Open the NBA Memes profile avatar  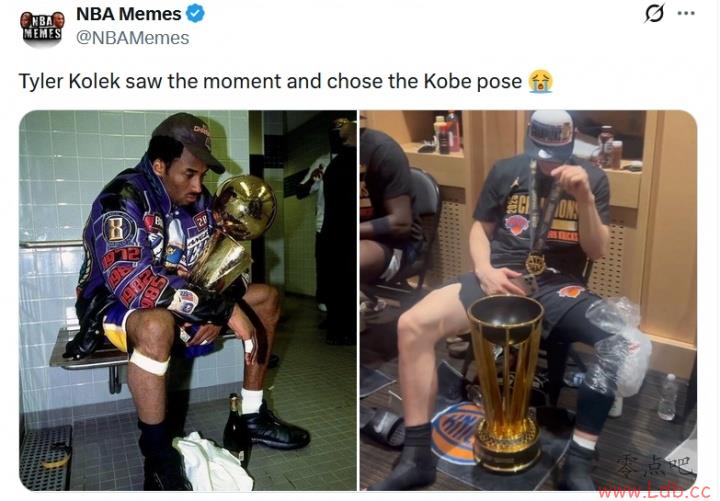[41, 28]
